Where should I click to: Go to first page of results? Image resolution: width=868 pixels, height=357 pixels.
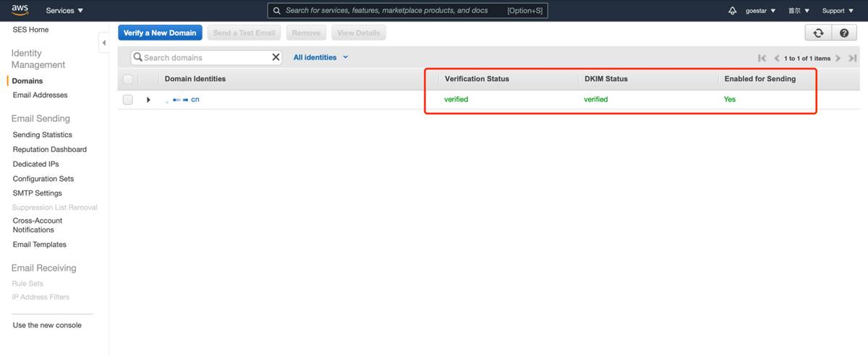pyautogui.click(x=762, y=58)
